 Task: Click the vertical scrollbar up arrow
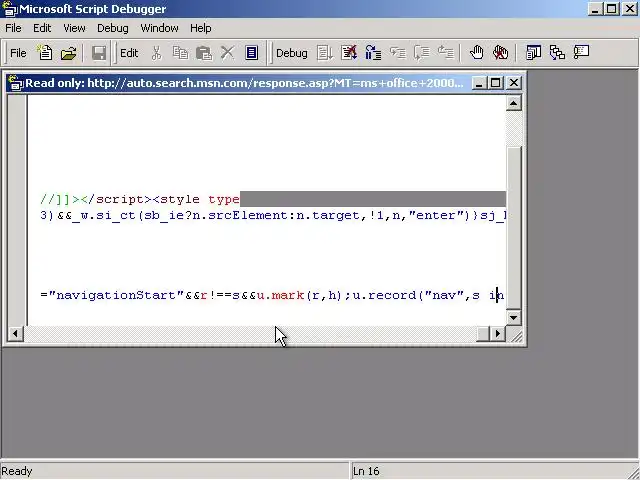pyautogui.click(x=513, y=103)
